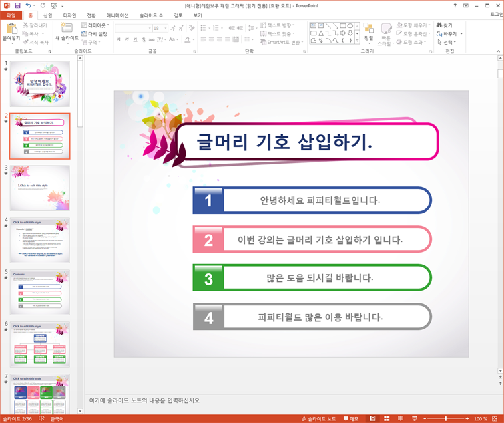This screenshot has width=504, height=423.
Task: Click the Paste (붙여넣기) clipboard icon
Action: click(11, 29)
